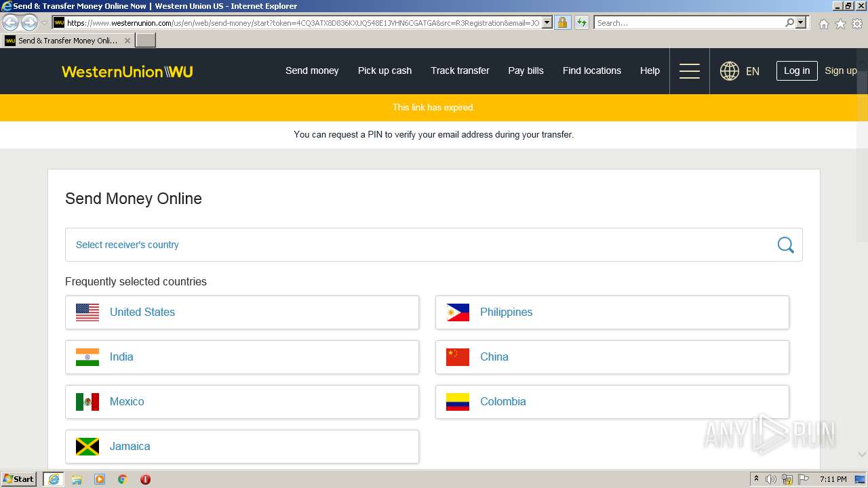Screen dimensions: 868x488
Task: Select the Jamaica flag icon
Action: [87, 447]
